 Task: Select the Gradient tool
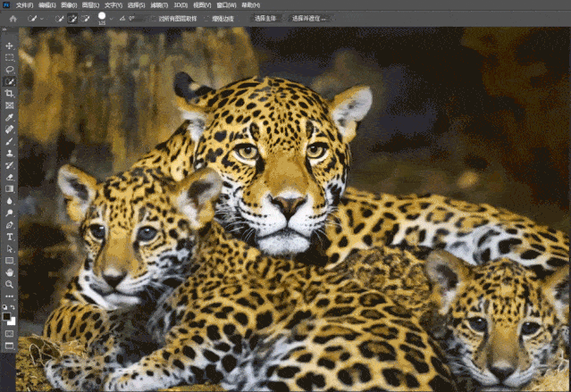tap(10, 189)
